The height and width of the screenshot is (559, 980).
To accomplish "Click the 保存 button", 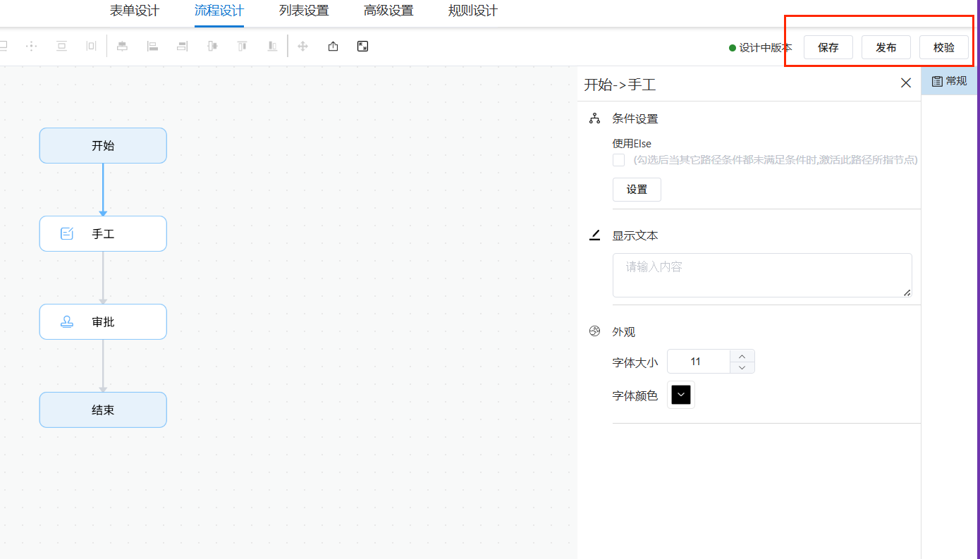I will click(828, 47).
